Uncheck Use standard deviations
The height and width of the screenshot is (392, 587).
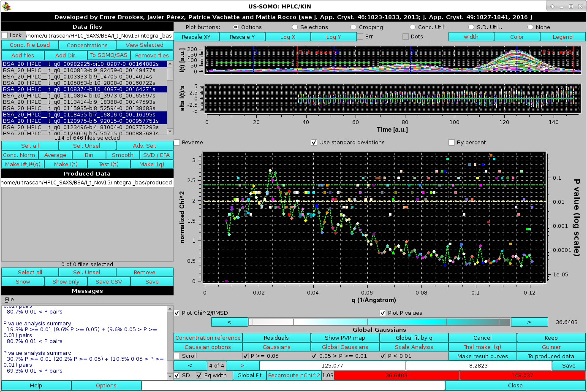(314, 142)
